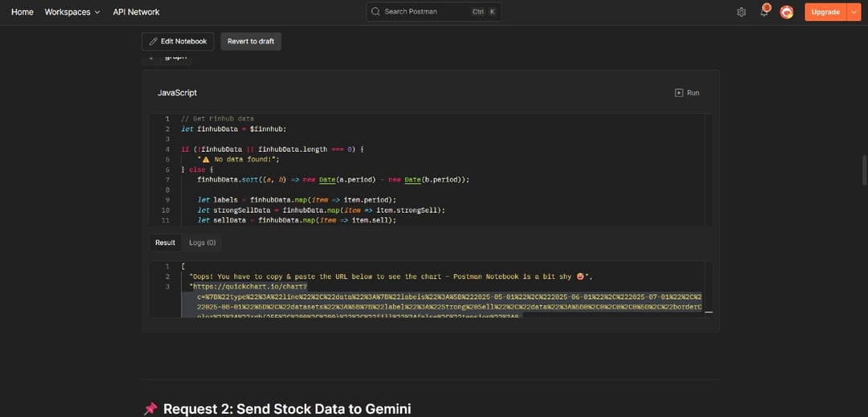This screenshot has width=868, height=417.
Task: Click the 'if (!finhubData' condition line
Action: tap(272, 149)
